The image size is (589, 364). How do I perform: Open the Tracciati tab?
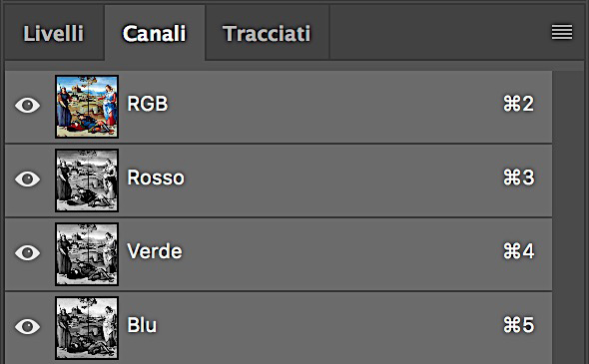(x=267, y=33)
